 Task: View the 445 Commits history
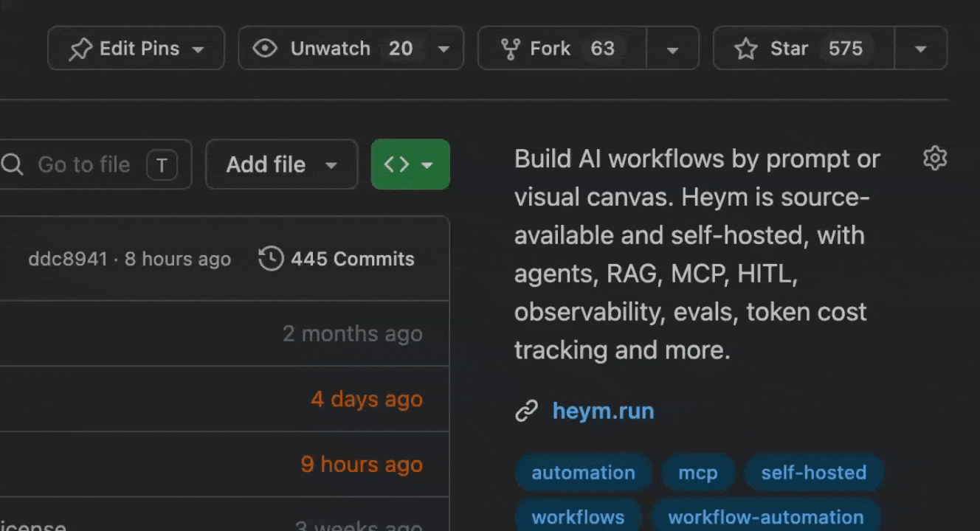[x=337, y=259]
